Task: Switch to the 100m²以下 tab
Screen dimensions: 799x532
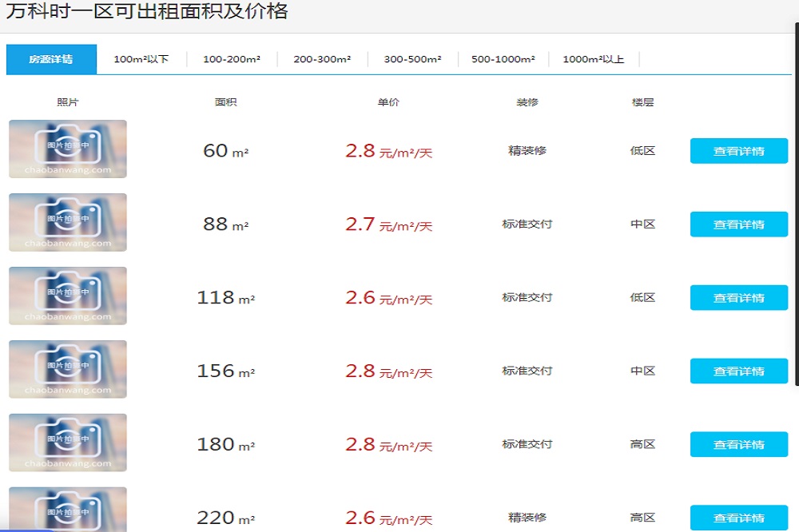Action: 141,59
